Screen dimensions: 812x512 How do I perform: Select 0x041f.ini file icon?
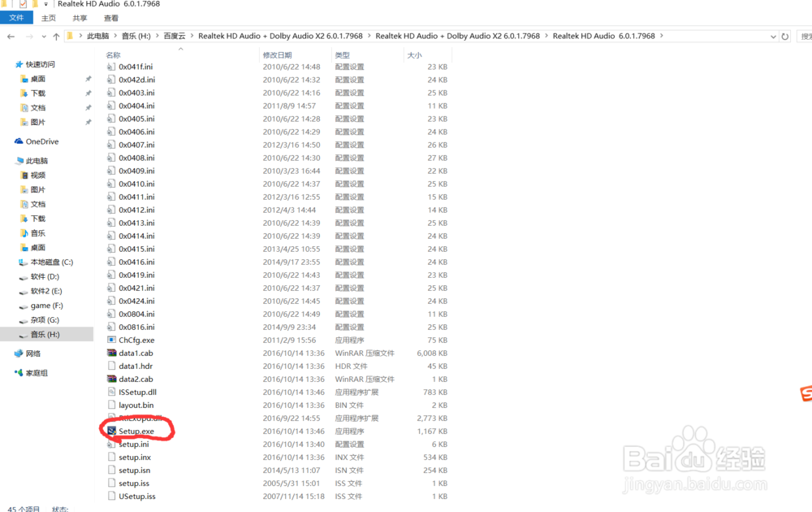click(x=111, y=67)
